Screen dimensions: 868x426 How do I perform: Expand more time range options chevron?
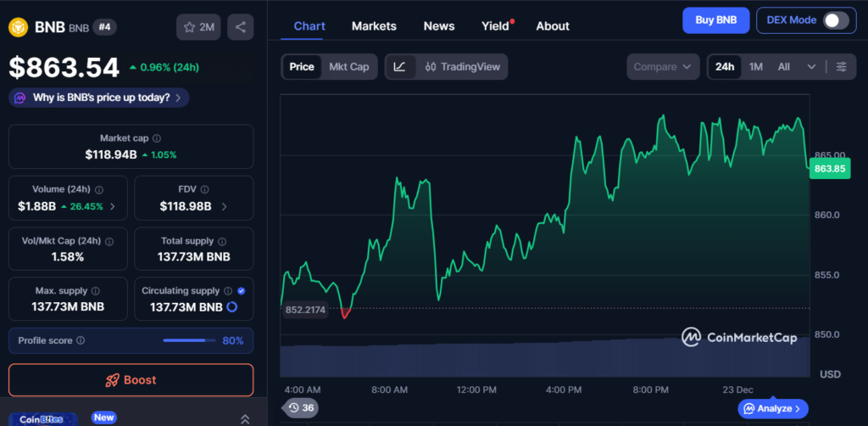coord(811,67)
